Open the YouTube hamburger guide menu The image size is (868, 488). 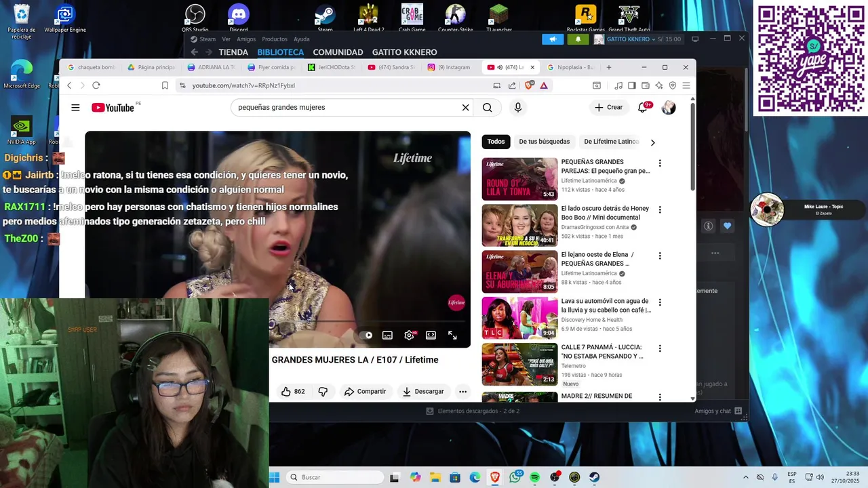(x=75, y=107)
